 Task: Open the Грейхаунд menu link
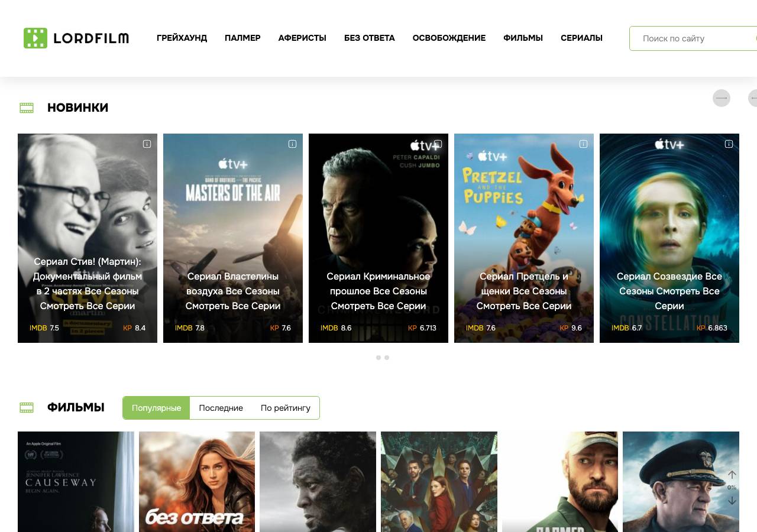point(182,38)
